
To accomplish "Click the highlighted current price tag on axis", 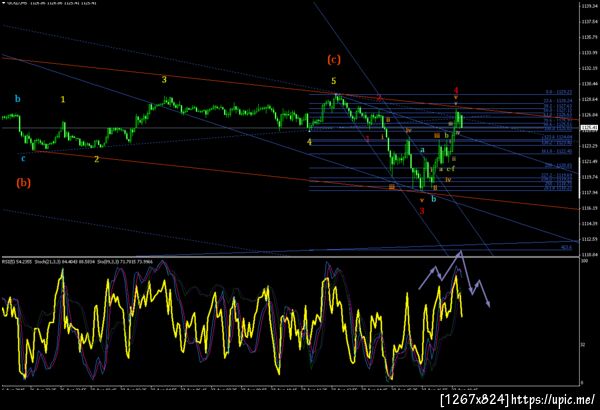I will [589, 127].
